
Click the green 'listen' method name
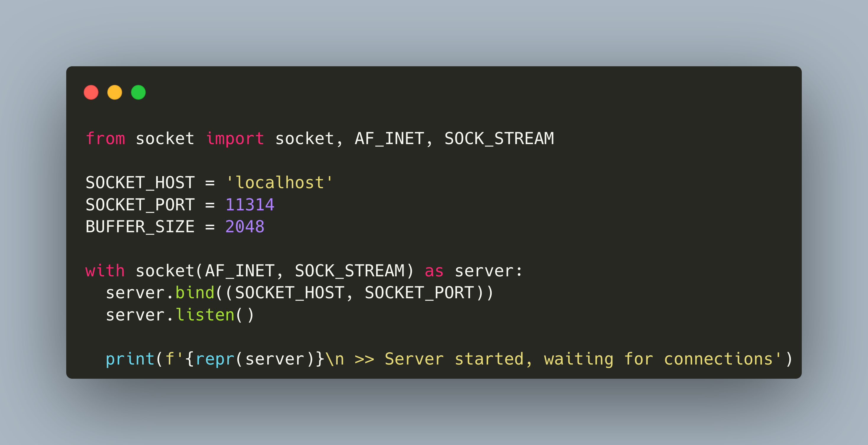point(205,315)
